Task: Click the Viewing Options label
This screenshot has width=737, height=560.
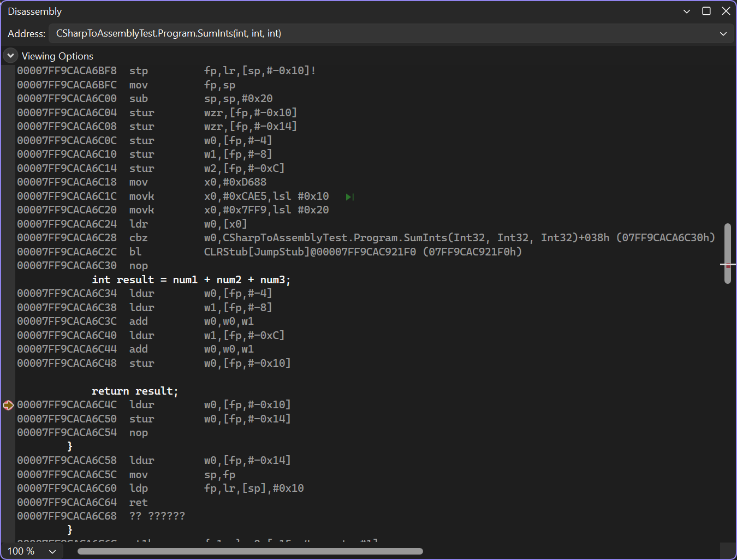Action: pos(57,55)
